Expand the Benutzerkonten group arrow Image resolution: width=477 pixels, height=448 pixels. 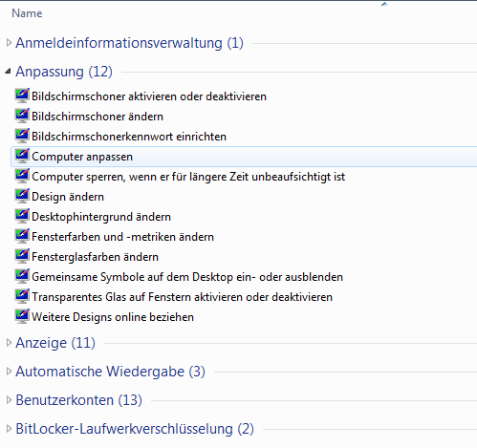[9, 400]
